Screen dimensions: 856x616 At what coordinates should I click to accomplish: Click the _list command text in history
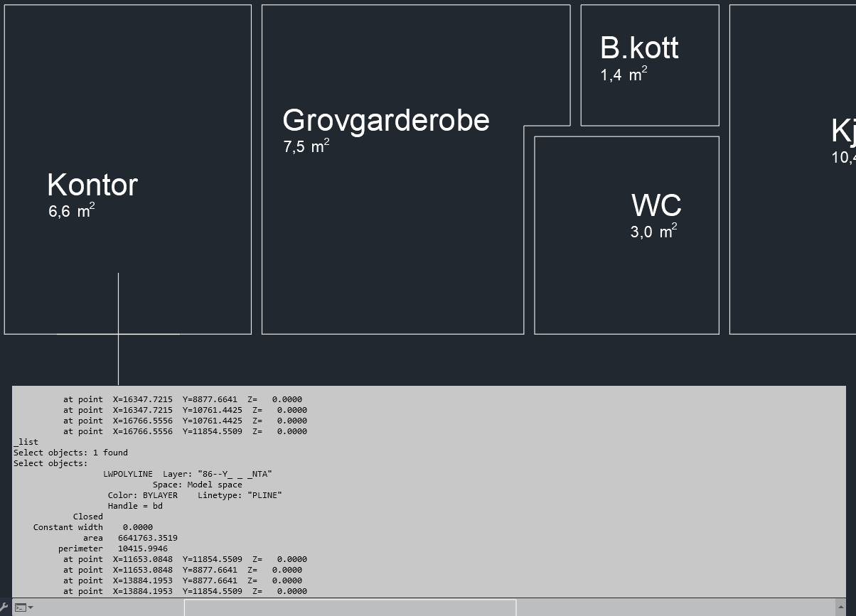(x=25, y=442)
